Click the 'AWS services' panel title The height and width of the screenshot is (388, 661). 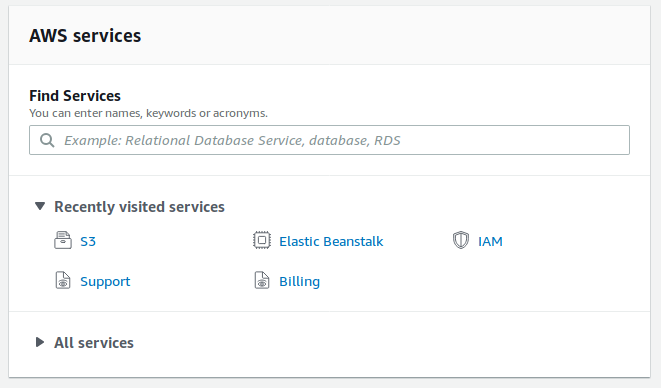click(85, 35)
